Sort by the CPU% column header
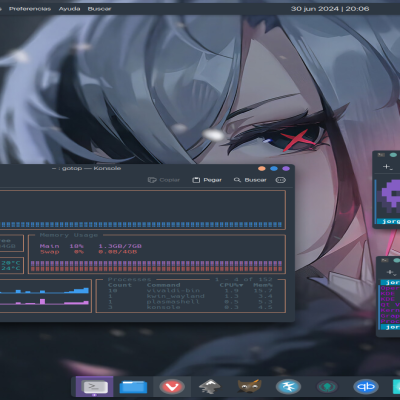This screenshot has width=400, height=400. (231, 285)
